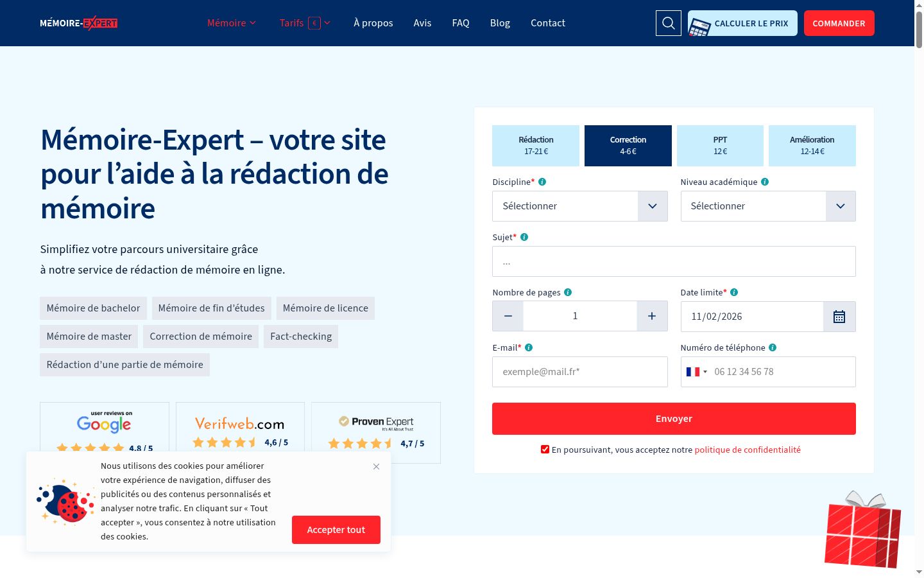Open the Niveau académique dropdown
Image resolution: width=924 pixels, height=578 pixels.
coord(768,206)
